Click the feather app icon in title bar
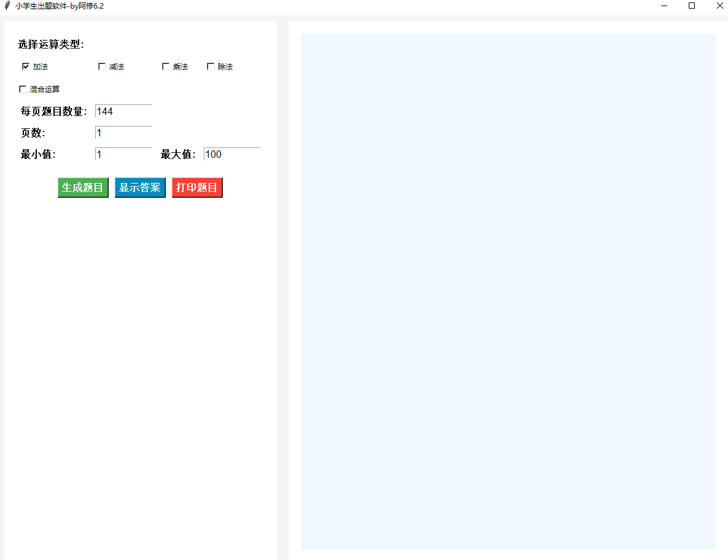The height and width of the screenshot is (560, 728). pyautogui.click(x=7, y=6)
